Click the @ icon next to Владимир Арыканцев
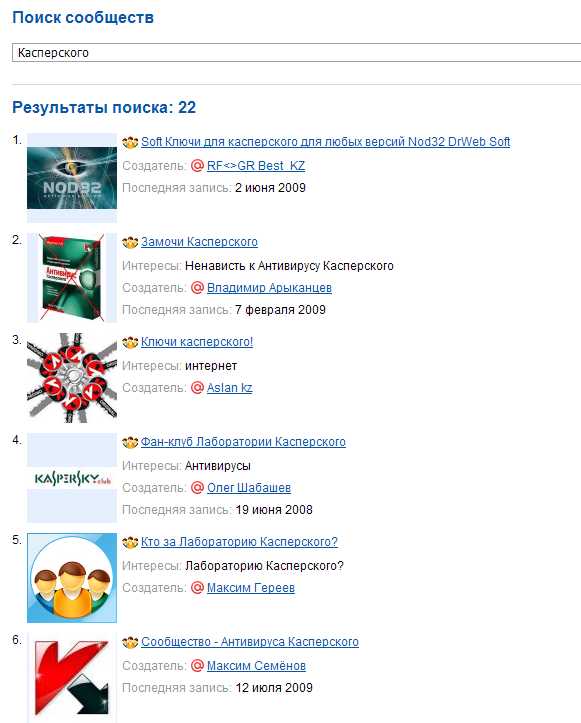 point(197,288)
